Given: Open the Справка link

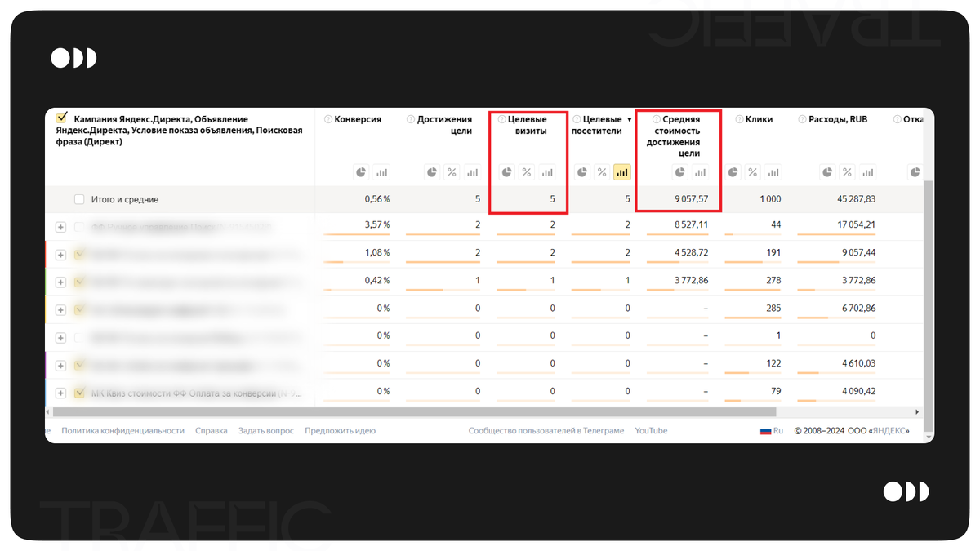Looking at the screenshot, I should point(212,430).
